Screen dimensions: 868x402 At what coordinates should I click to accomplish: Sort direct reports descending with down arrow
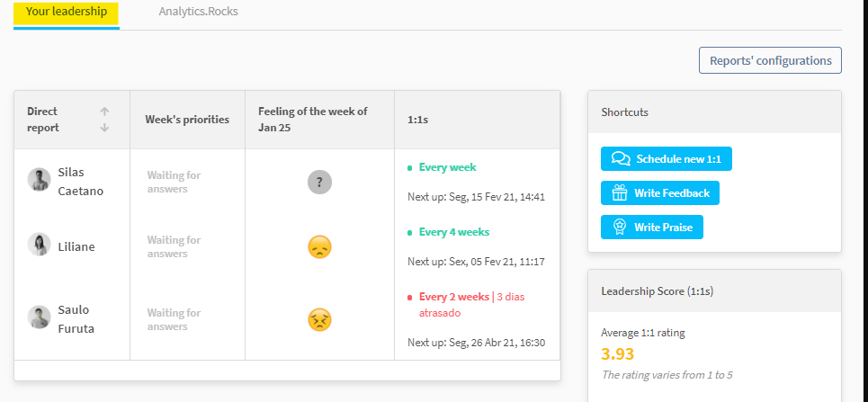point(104,128)
